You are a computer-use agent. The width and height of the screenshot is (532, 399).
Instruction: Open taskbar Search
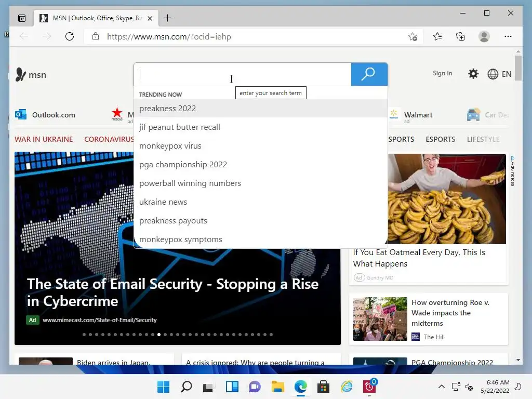(x=187, y=387)
